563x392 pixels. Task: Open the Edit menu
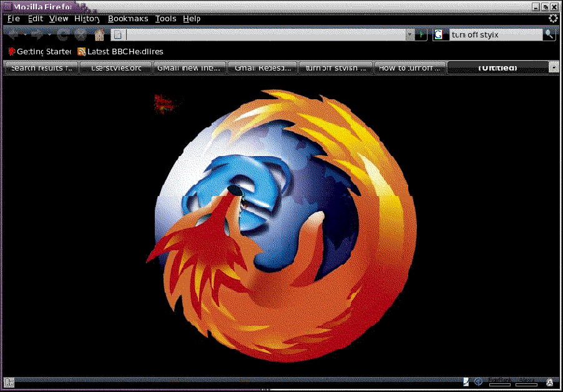tap(36, 19)
